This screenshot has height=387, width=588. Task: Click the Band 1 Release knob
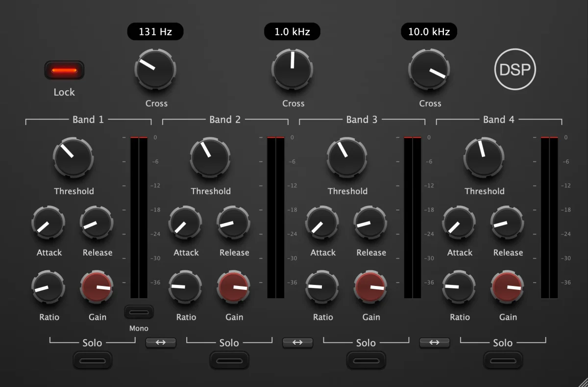[x=97, y=222]
